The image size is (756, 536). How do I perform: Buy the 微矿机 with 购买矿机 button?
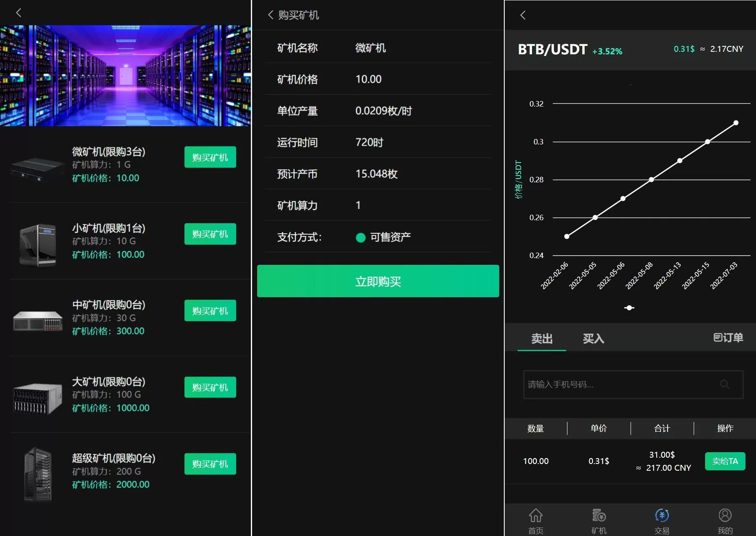(x=210, y=157)
